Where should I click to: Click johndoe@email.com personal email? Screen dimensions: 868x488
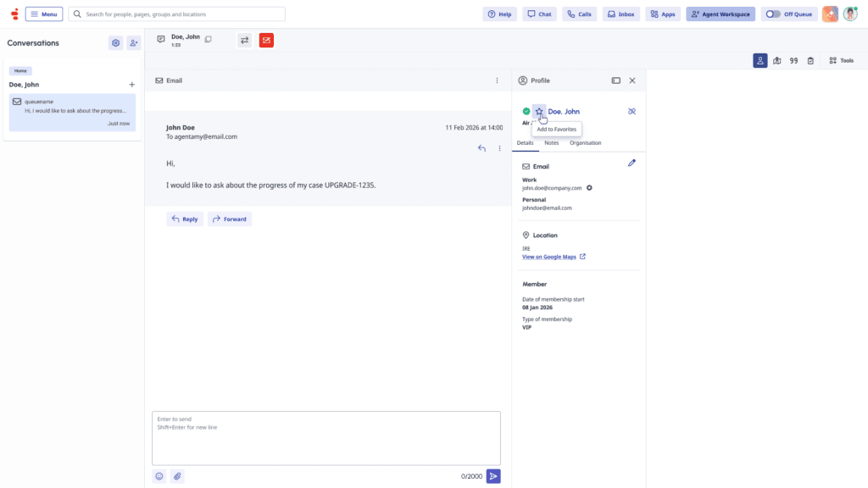[547, 208]
